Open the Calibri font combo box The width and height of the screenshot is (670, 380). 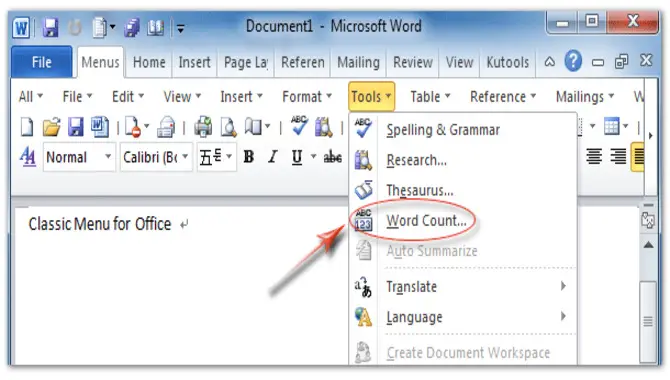pyautogui.click(x=156, y=157)
